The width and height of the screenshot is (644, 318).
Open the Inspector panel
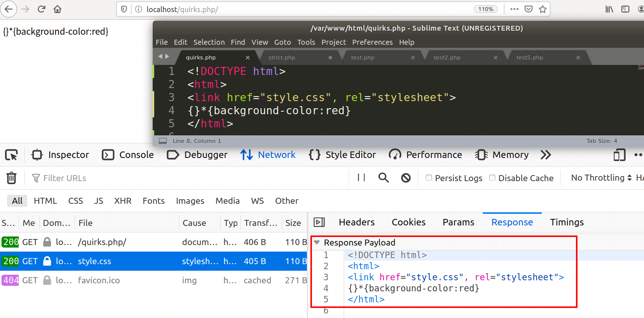60,155
